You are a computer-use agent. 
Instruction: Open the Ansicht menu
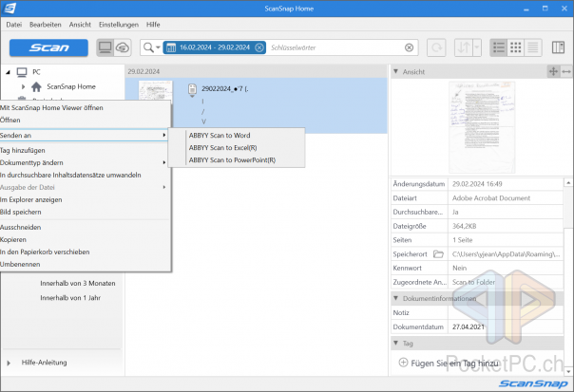[x=80, y=25]
